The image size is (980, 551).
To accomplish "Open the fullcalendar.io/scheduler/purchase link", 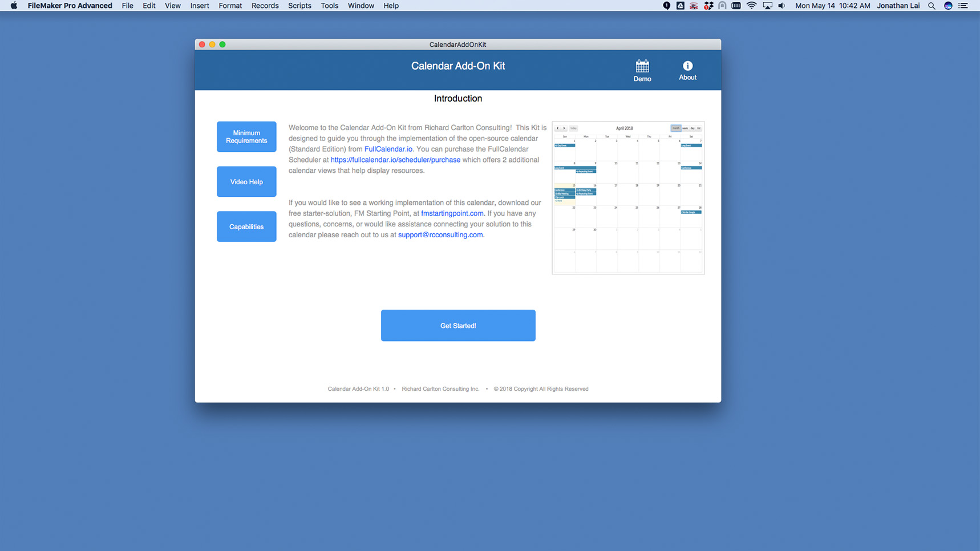I will tap(395, 160).
